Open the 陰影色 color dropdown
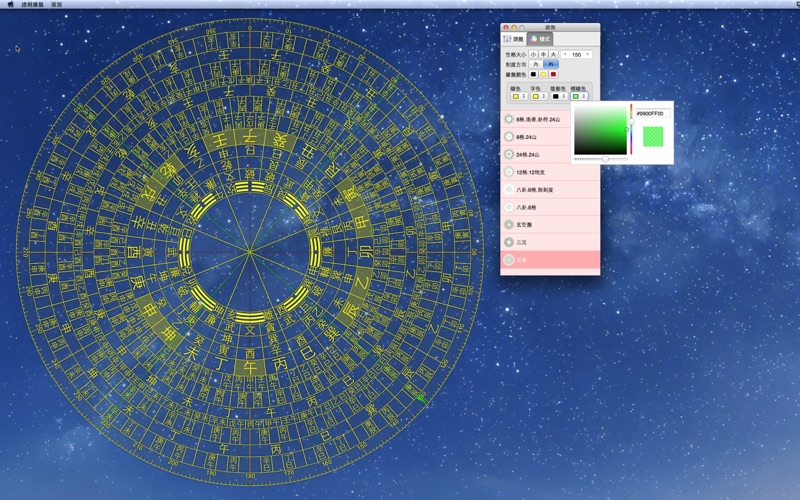 tap(558, 96)
